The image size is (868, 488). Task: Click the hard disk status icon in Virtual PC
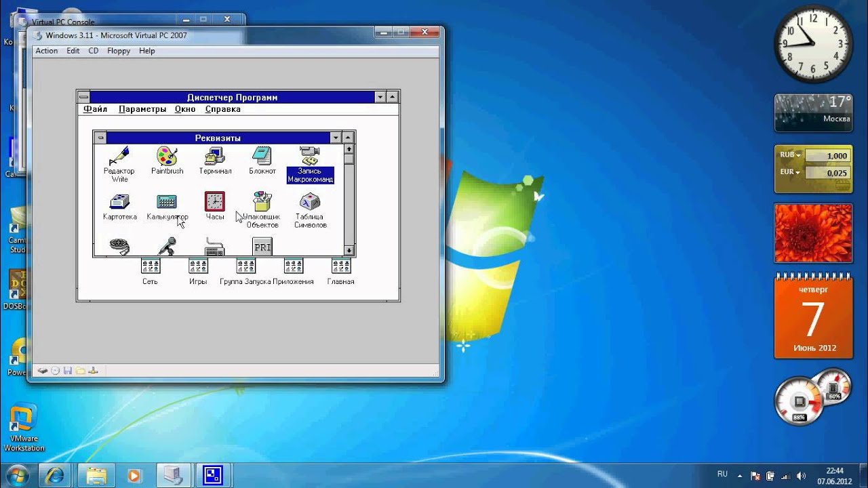click(x=43, y=371)
